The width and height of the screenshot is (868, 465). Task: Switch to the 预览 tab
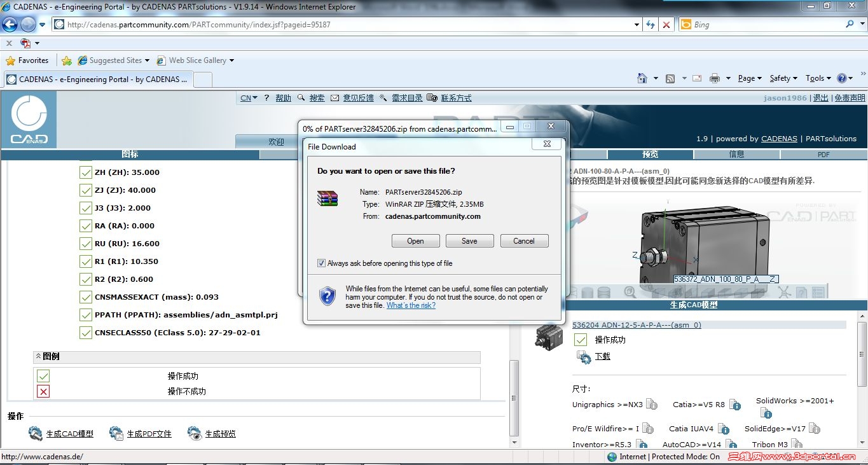(650, 155)
